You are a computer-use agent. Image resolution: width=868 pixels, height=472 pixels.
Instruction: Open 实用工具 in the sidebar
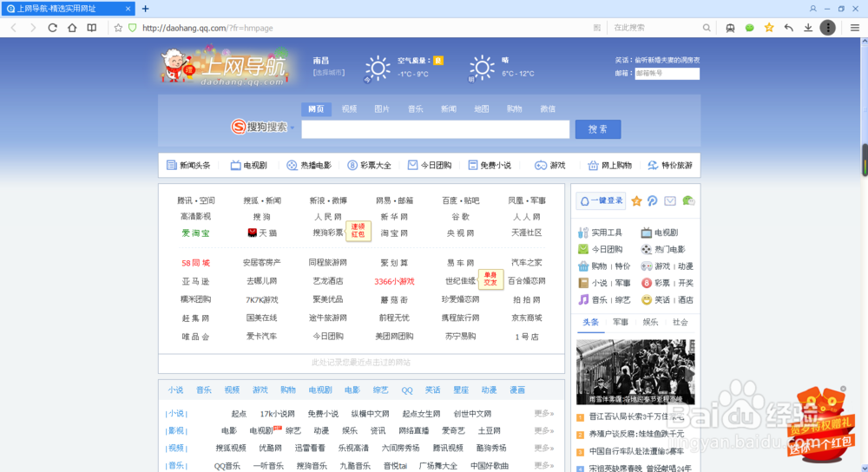(601, 233)
